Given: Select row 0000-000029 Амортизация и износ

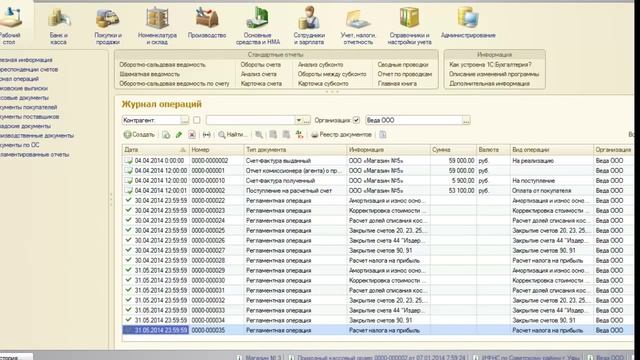Looking at the screenshot, I should pos(378,270).
